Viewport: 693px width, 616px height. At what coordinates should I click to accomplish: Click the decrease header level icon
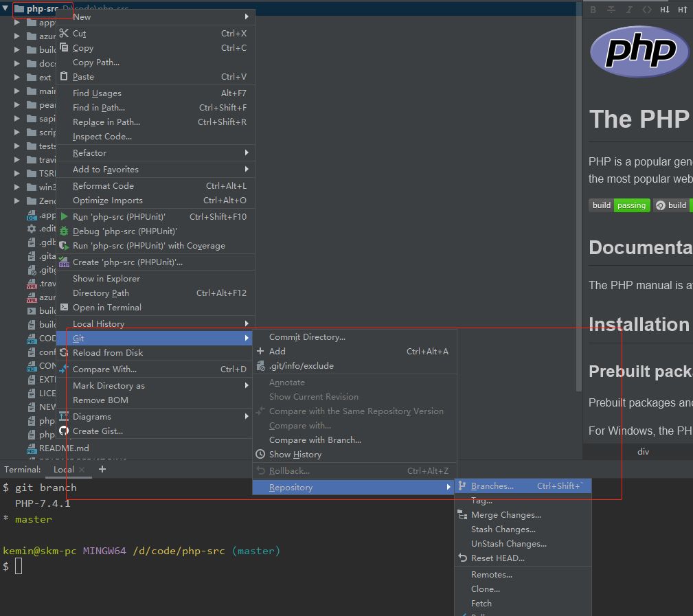click(x=665, y=10)
